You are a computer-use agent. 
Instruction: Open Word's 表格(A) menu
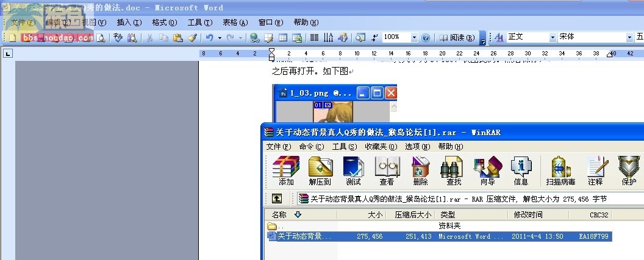tap(235, 22)
